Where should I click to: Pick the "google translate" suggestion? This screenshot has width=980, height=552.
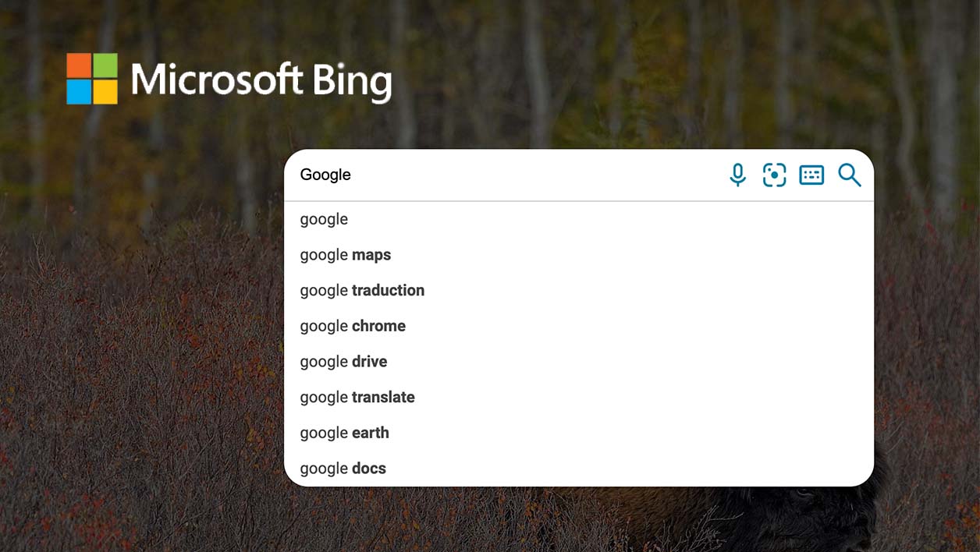click(x=579, y=397)
